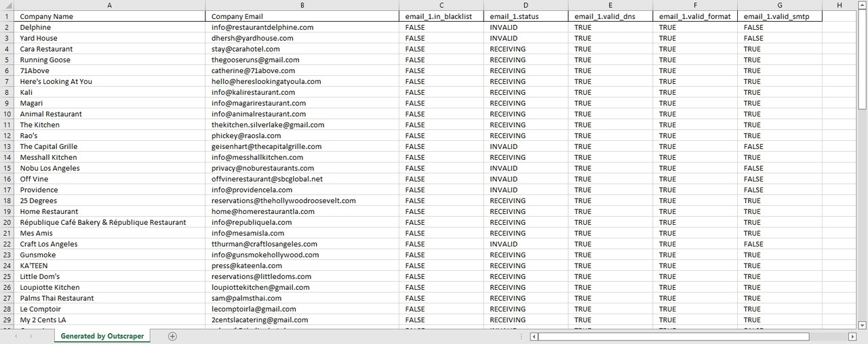The width and height of the screenshot is (868, 344).
Task: Click vertical scrollbar down arrow
Action: tap(863, 325)
